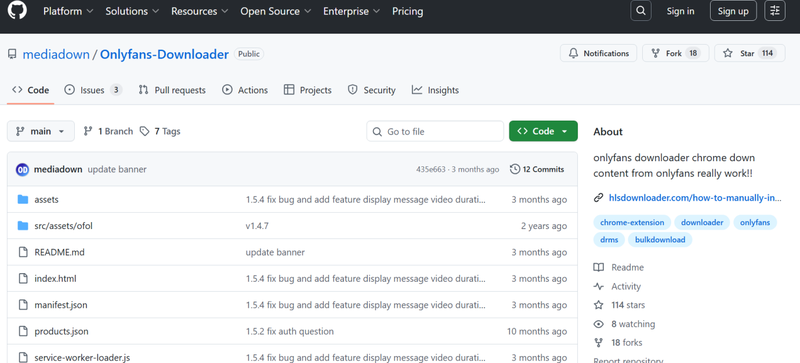Click the mediadown avatar in commit row
This screenshot has width=800, height=363.
tap(22, 170)
